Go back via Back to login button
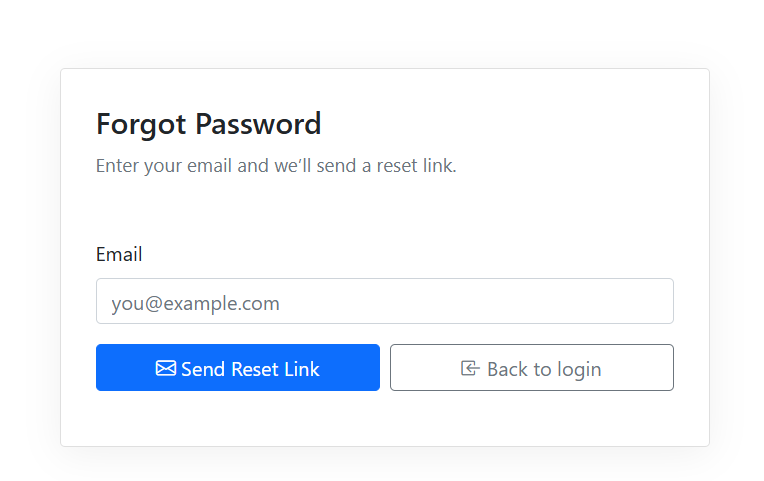 tap(531, 368)
